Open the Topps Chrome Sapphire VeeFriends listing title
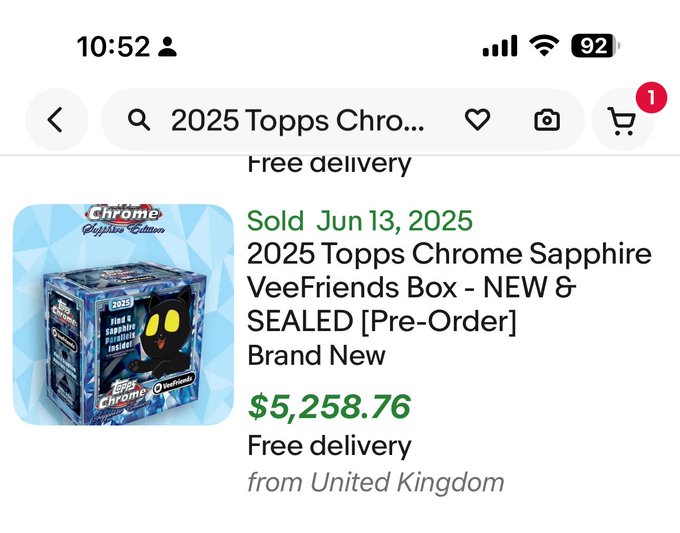 pyautogui.click(x=449, y=289)
